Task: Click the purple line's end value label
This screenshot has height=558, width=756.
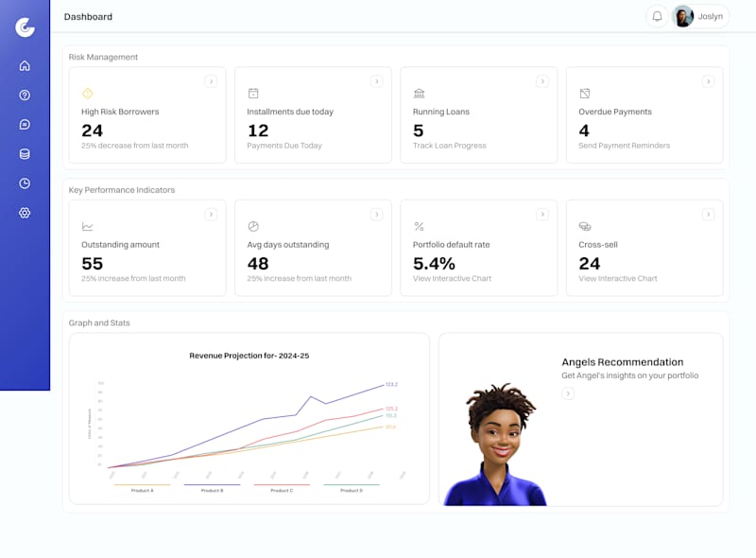Action: click(x=391, y=384)
